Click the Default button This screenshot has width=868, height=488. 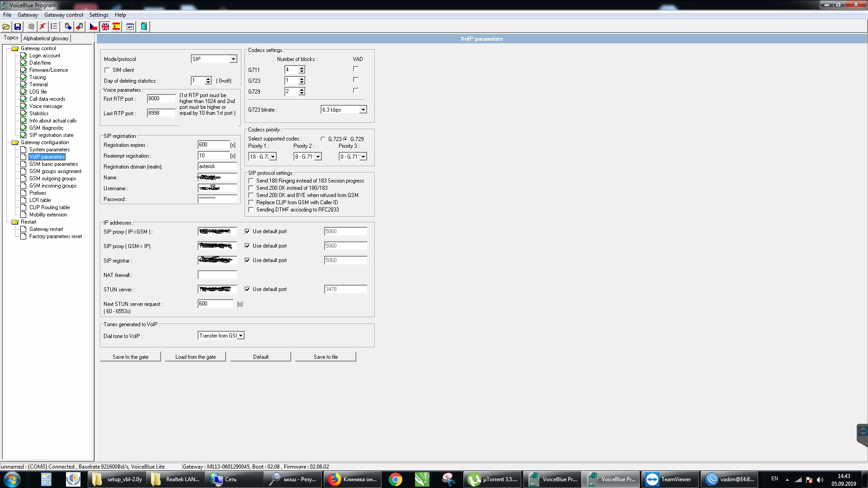[260, 357]
